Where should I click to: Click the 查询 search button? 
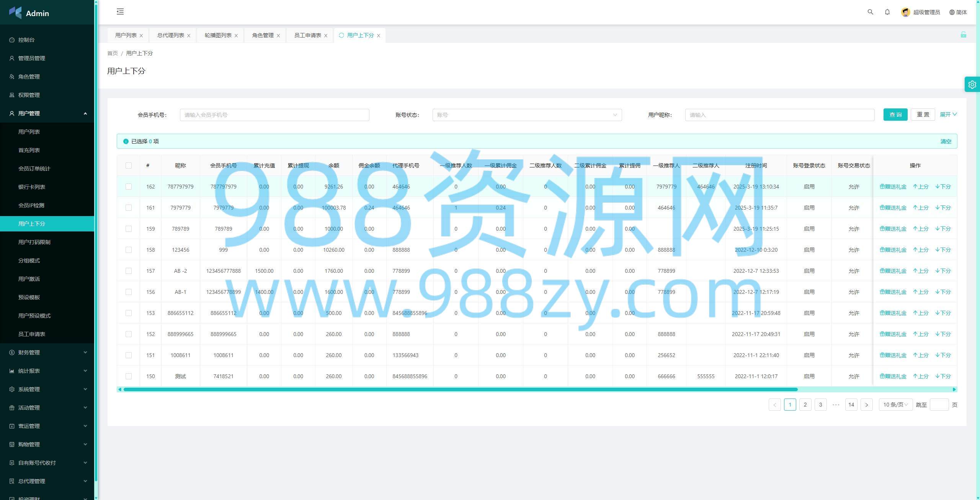tap(895, 115)
